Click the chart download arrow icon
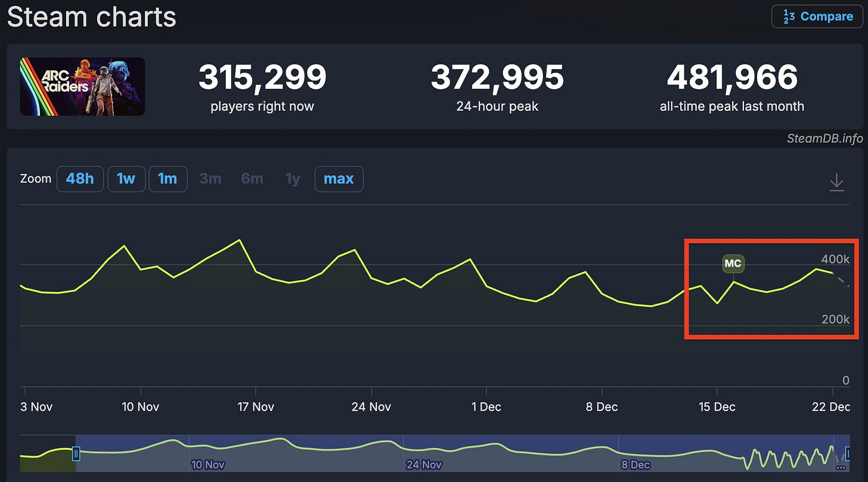 click(837, 182)
